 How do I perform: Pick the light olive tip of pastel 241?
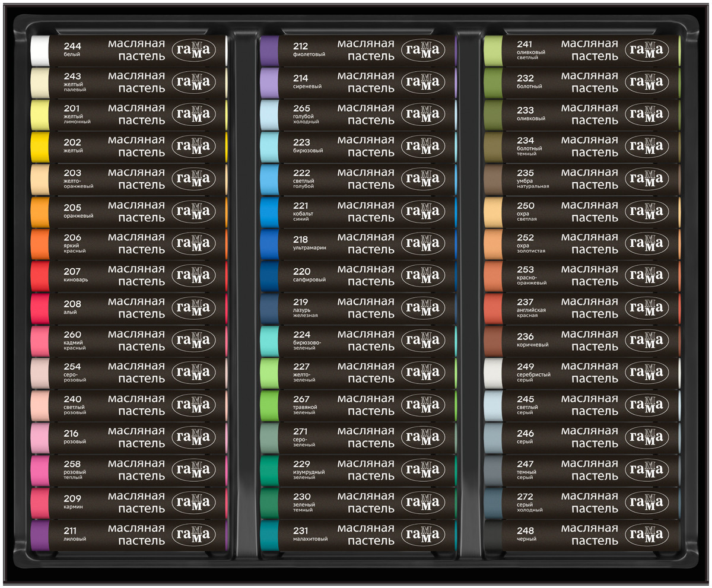tap(493, 50)
